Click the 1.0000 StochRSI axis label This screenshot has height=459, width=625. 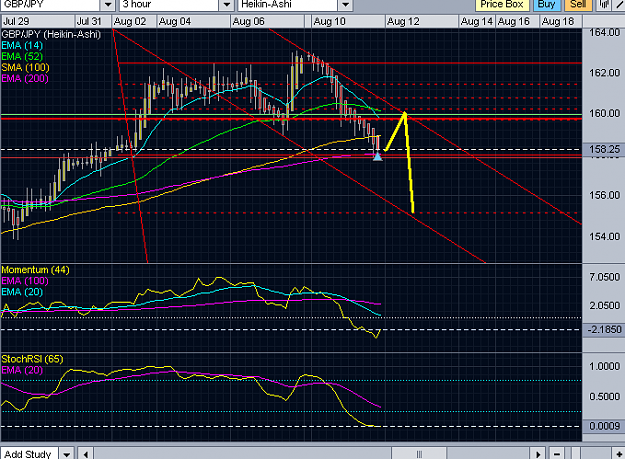(x=605, y=366)
